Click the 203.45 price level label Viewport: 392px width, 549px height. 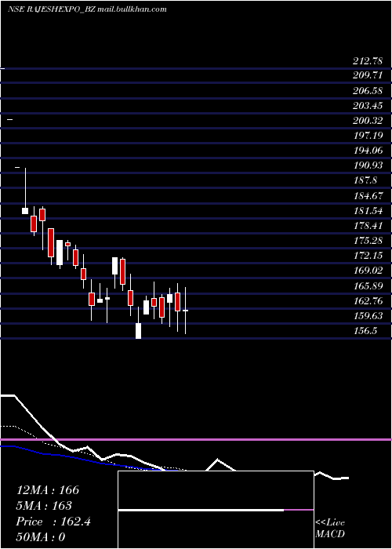tap(368, 105)
